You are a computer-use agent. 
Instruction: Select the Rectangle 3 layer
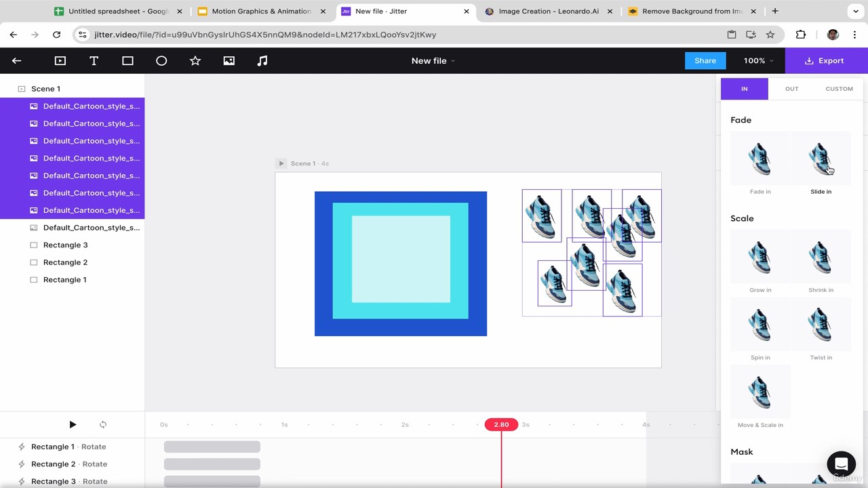[72, 245]
